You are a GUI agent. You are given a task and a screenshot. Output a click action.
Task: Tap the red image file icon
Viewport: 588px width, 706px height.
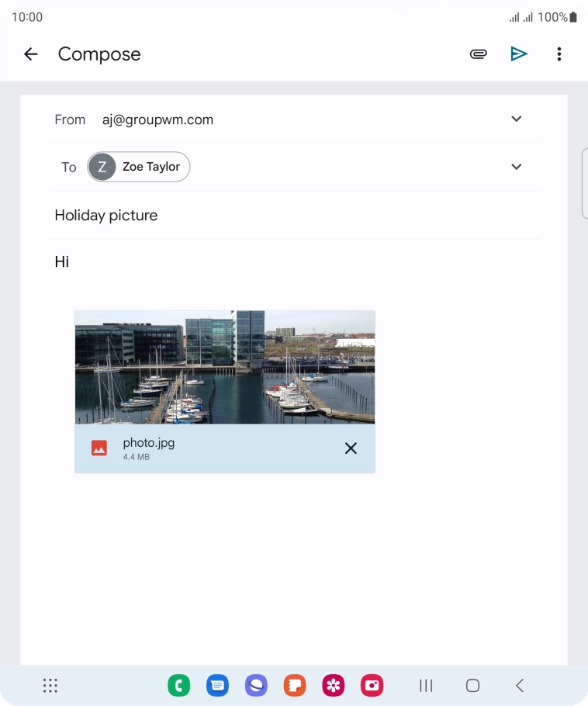pyautogui.click(x=99, y=448)
